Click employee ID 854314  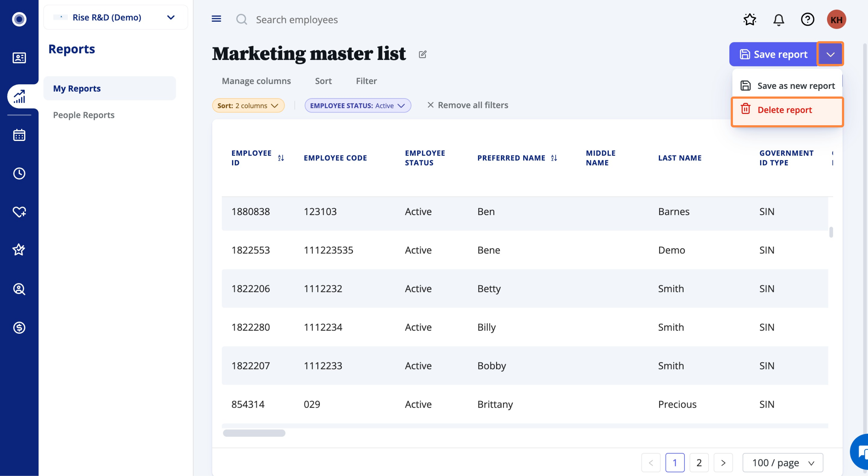pos(248,404)
